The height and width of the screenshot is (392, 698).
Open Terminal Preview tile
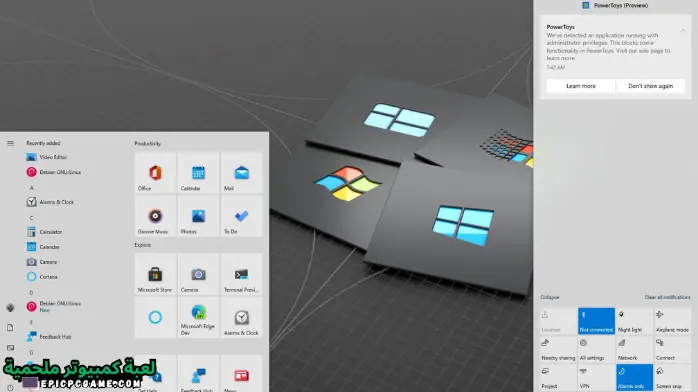pyautogui.click(x=241, y=274)
